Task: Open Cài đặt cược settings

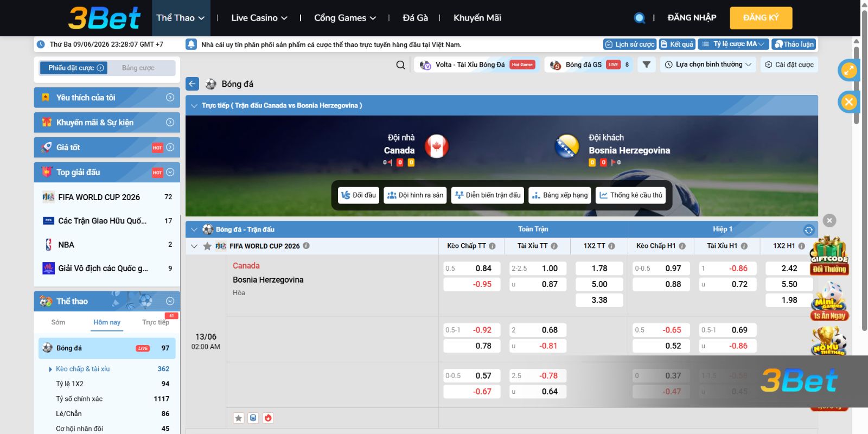Action: coord(789,65)
